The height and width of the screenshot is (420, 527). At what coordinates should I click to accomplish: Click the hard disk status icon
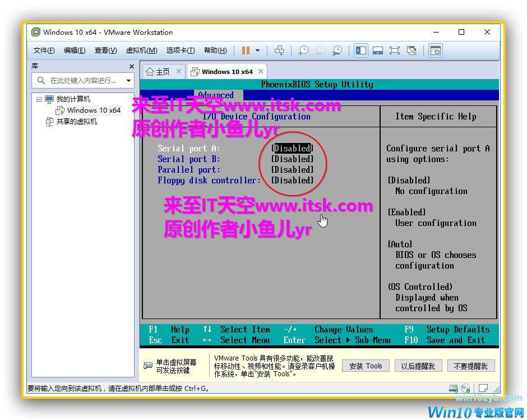454,388
